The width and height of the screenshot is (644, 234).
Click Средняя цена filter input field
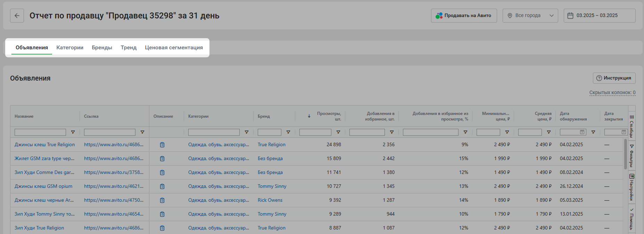pos(530,132)
